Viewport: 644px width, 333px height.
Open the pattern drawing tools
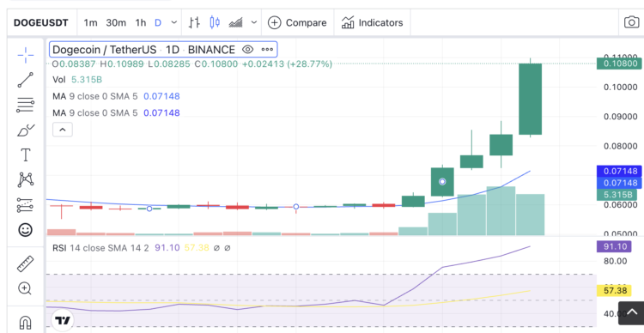point(26,180)
